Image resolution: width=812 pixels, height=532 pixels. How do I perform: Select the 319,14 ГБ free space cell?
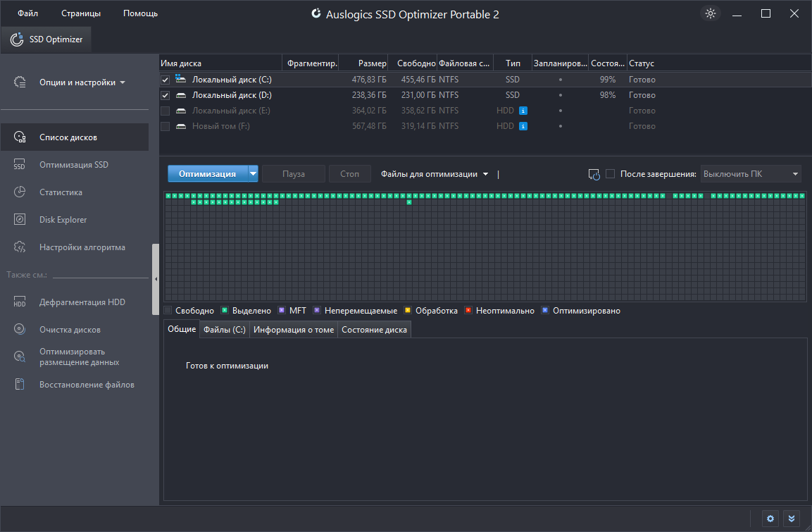[x=418, y=126]
